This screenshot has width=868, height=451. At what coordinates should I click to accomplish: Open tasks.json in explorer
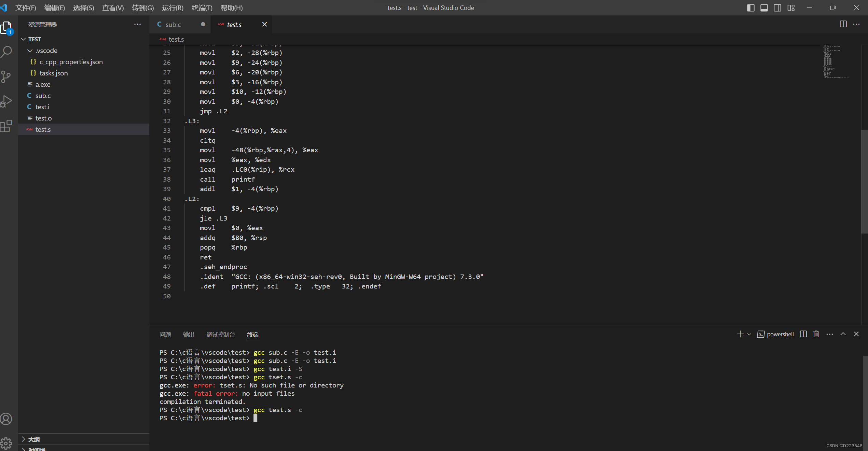point(84,73)
